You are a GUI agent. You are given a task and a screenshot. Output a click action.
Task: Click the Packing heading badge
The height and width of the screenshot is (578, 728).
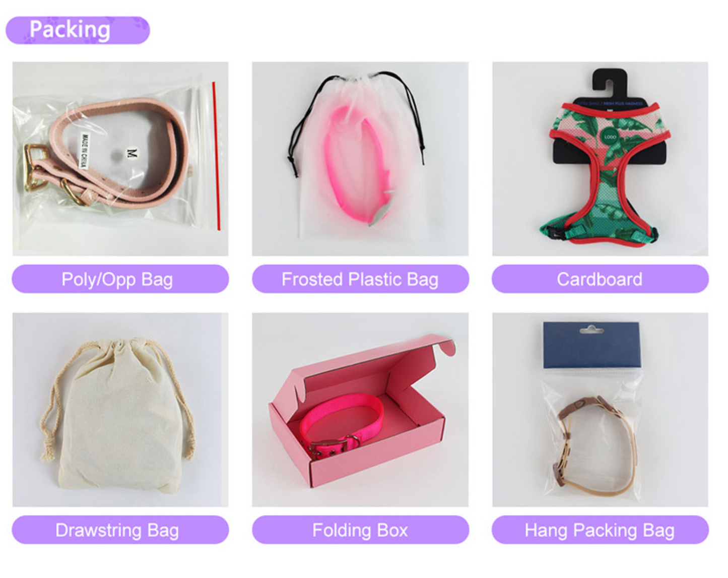pos(78,30)
